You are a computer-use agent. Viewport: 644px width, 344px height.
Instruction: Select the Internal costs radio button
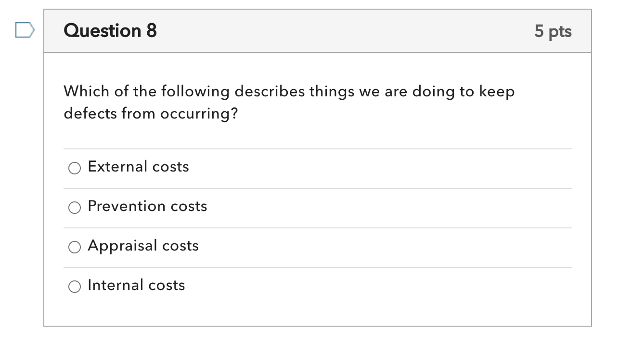[x=75, y=286]
